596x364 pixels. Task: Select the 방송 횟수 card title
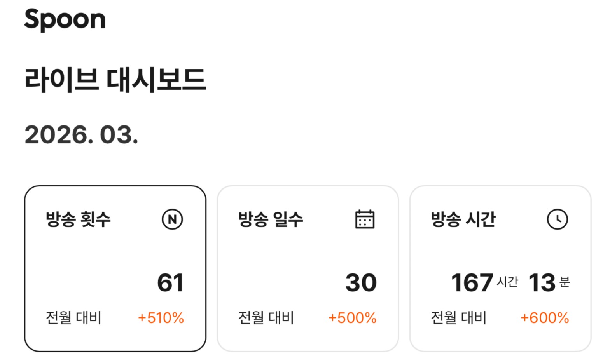tap(78, 219)
